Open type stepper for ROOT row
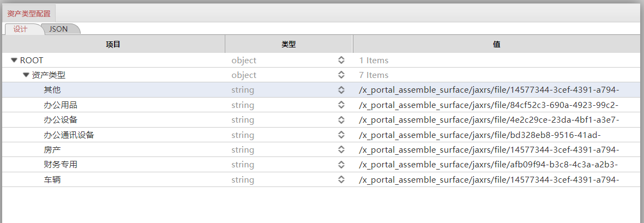The width and height of the screenshot is (644, 223). pos(341,61)
